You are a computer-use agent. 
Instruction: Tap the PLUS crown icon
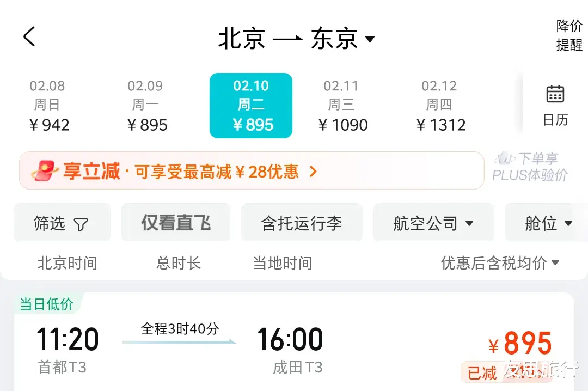505,158
